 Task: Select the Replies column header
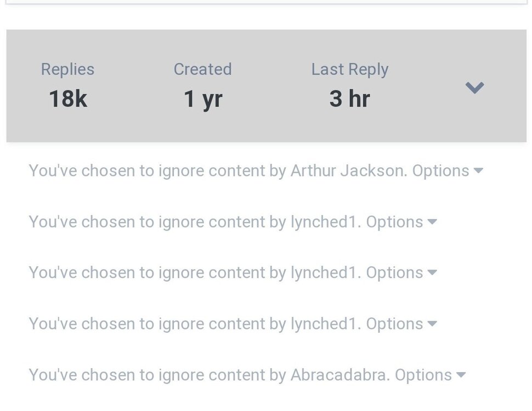67,69
